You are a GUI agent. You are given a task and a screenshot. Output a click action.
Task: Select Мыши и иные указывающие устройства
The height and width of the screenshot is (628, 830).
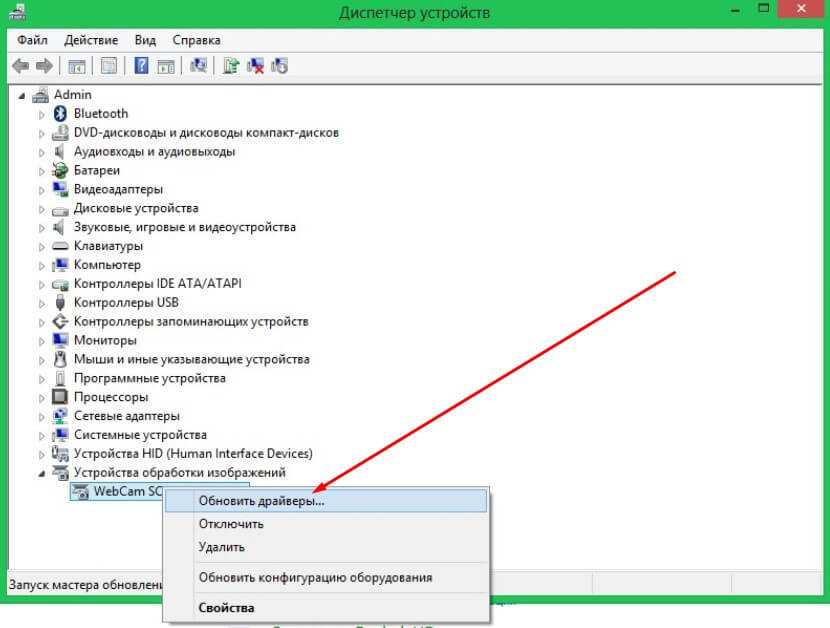[x=192, y=359]
